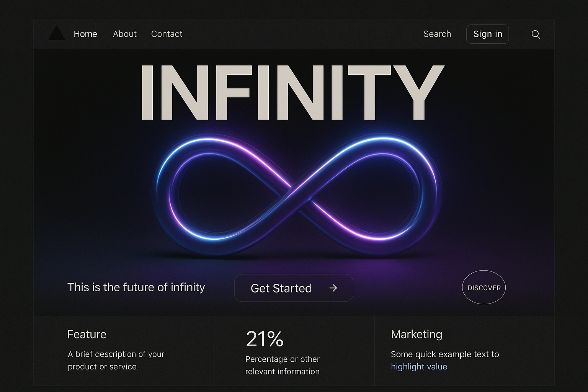Image resolution: width=588 pixels, height=392 pixels.
Task: Select the Feature heading
Action: click(x=87, y=334)
